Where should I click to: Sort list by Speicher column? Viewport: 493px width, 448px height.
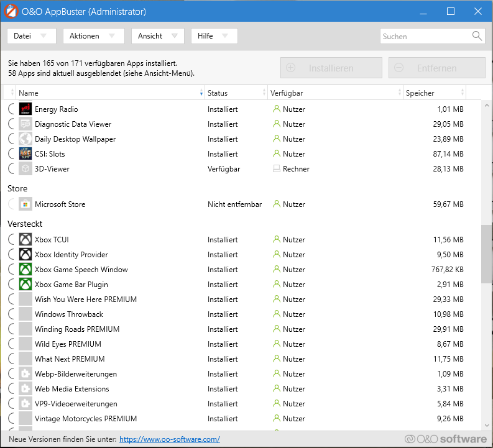click(435, 93)
